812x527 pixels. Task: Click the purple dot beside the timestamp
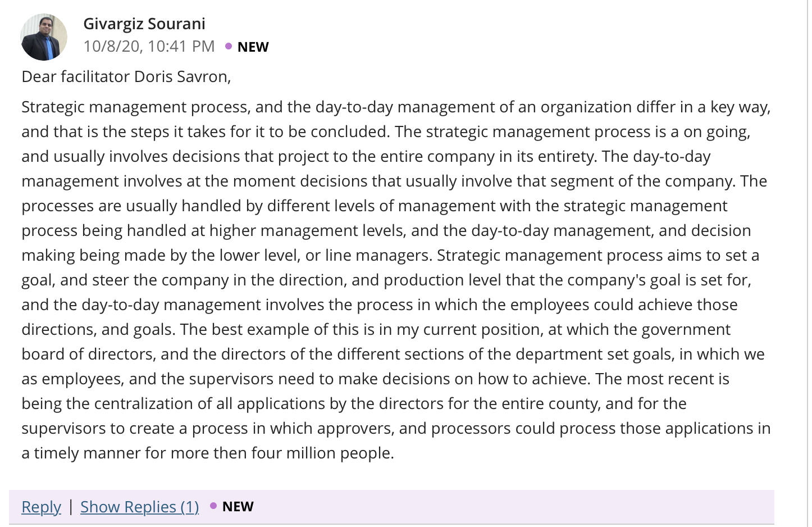(x=229, y=46)
